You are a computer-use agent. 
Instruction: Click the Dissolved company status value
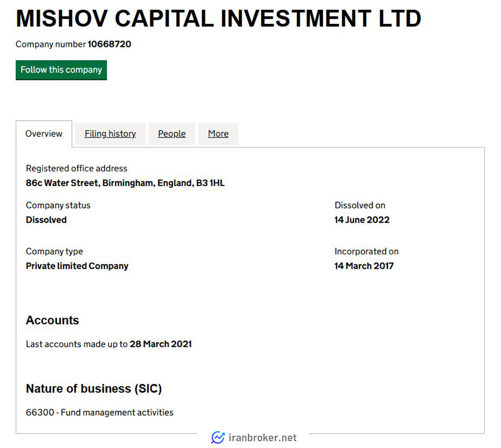coord(46,220)
